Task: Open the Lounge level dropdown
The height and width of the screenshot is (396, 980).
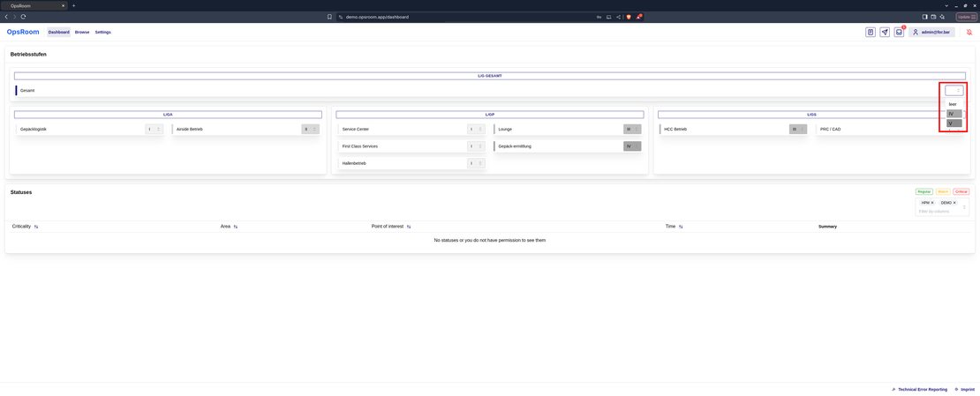Action: (x=632, y=130)
